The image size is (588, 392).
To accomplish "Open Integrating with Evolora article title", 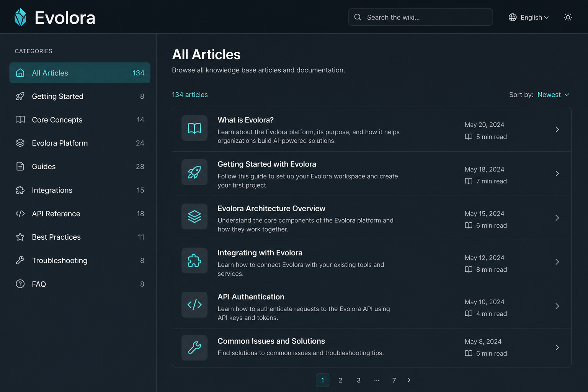I will (260, 253).
